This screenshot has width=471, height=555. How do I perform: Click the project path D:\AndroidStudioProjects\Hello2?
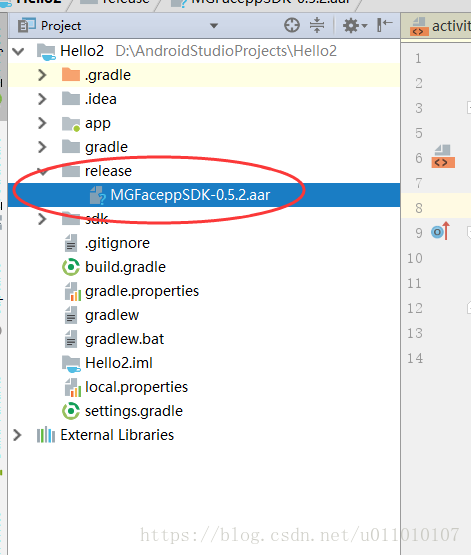pyautogui.click(x=226, y=51)
